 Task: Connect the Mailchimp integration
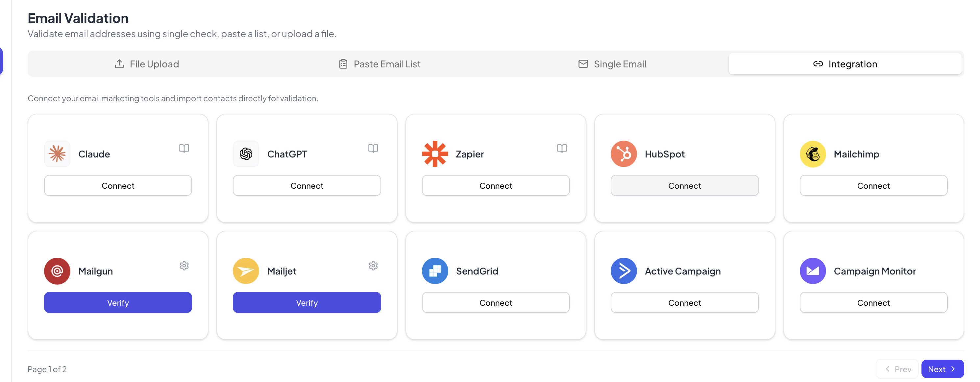click(873, 186)
